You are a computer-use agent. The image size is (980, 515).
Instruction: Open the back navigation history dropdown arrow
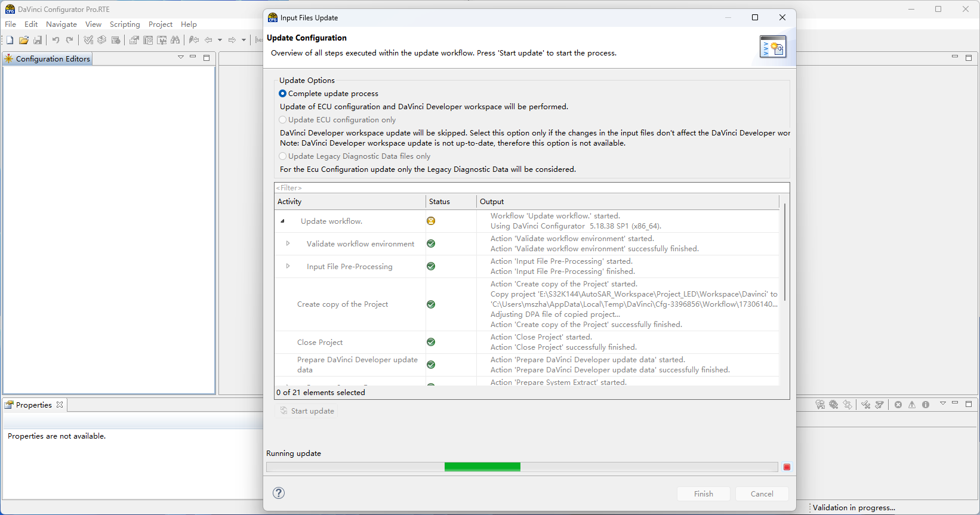pos(220,40)
